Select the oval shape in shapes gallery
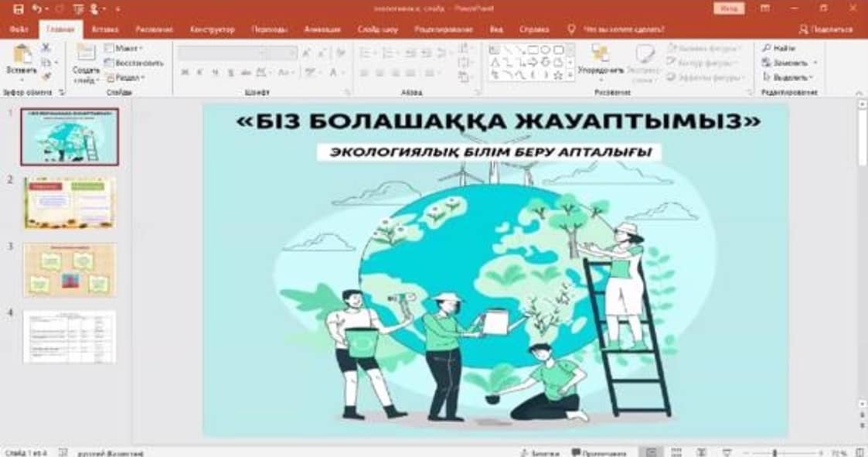Viewport: 868px width, 457px height. coord(544,49)
